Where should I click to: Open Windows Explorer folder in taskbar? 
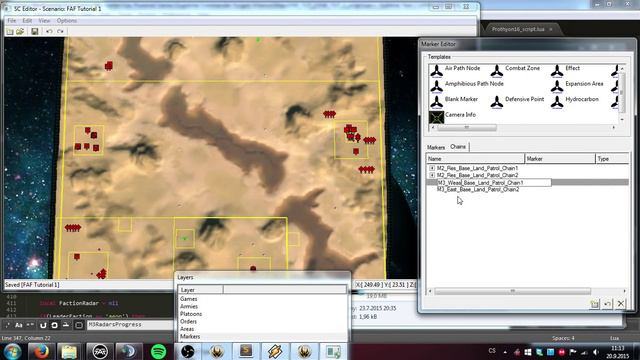point(69,351)
